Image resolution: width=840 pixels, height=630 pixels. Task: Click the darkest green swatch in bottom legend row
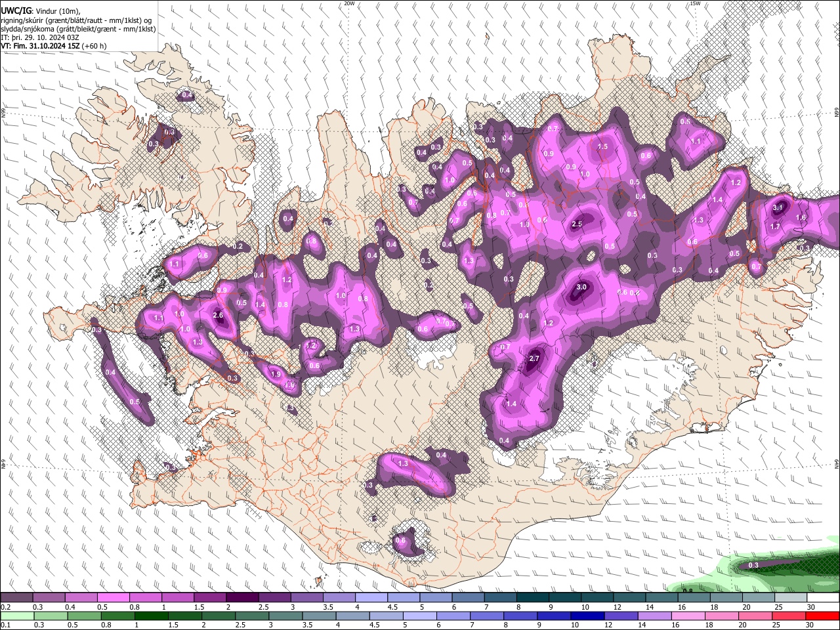(150, 616)
